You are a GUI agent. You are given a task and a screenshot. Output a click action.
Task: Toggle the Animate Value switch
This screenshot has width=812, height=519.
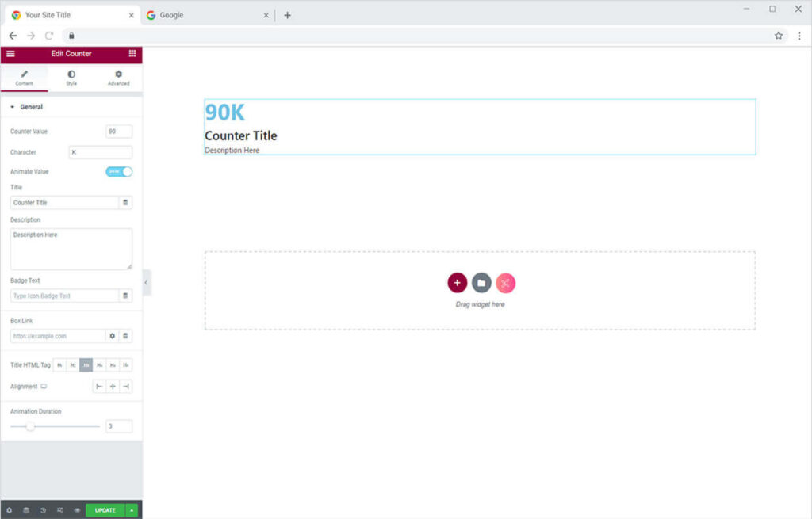pyautogui.click(x=119, y=172)
